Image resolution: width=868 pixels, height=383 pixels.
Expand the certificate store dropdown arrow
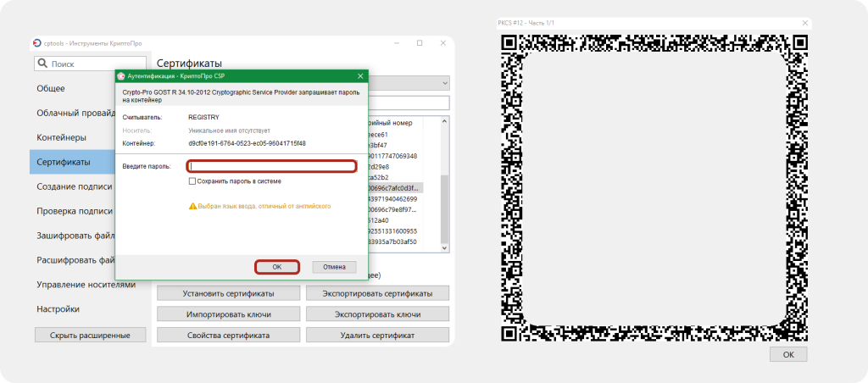(x=444, y=83)
